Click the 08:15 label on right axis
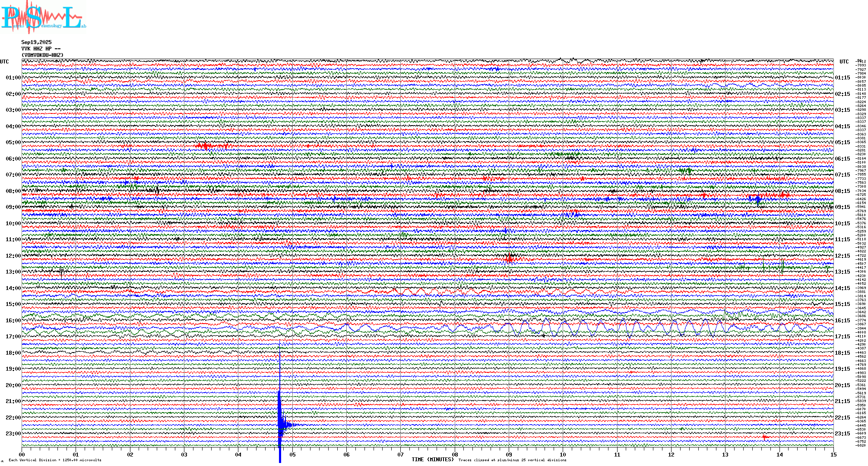 (x=843, y=192)
